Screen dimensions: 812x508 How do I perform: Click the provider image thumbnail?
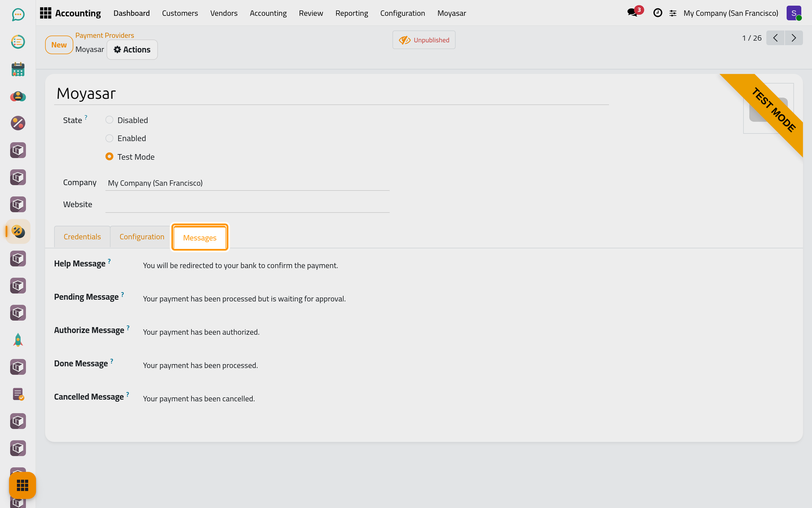pos(768,108)
